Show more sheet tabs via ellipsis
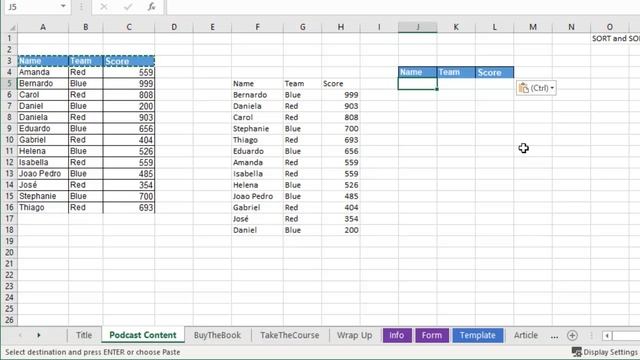Image resolution: width=640 pixels, height=360 pixels. (x=554, y=336)
